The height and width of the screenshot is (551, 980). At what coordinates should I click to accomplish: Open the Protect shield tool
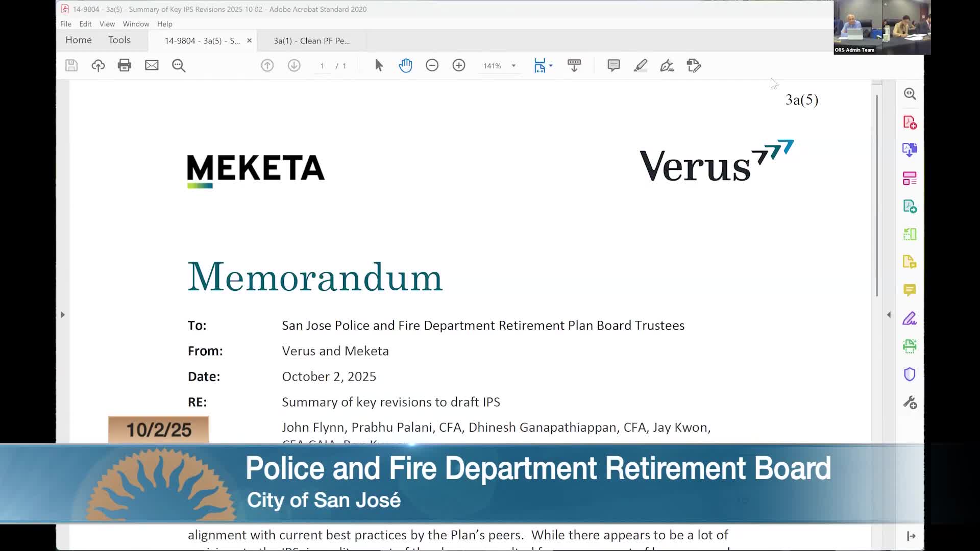coord(910,374)
